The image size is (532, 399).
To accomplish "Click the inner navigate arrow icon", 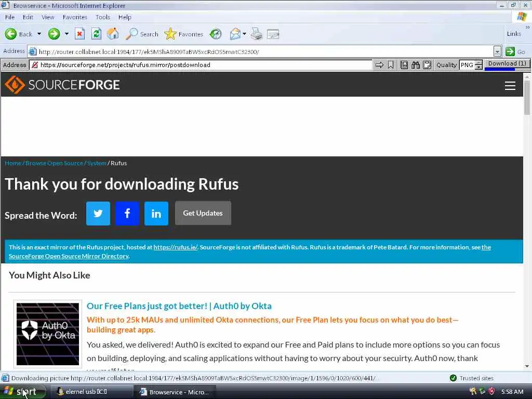I will pos(379,65).
